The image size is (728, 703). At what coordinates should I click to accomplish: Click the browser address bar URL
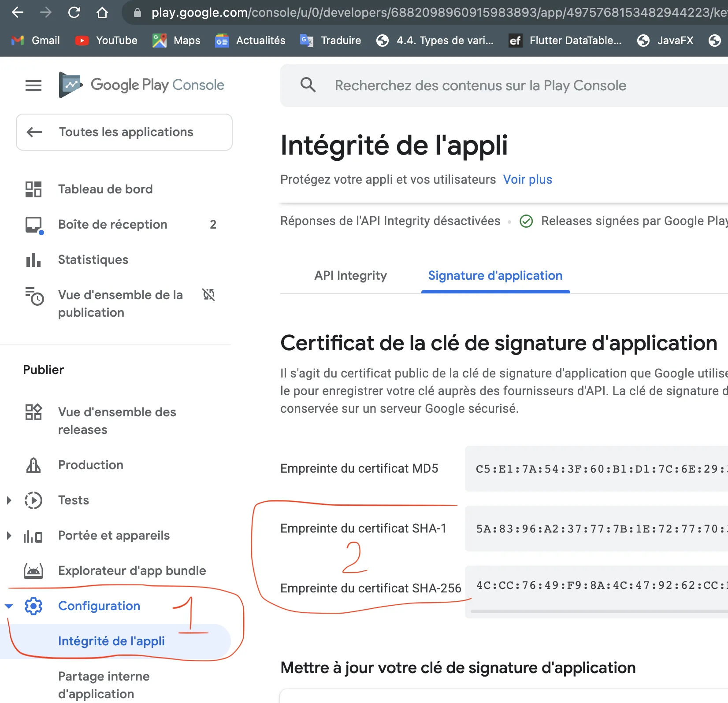point(439,12)
